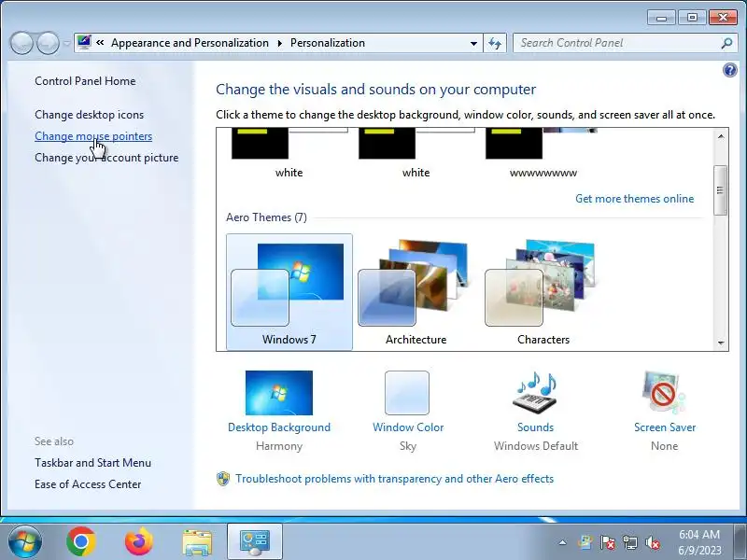Click Get more themes online
Image resolution: width=747 pixels, height=560 pixels.
pos(634,199)
